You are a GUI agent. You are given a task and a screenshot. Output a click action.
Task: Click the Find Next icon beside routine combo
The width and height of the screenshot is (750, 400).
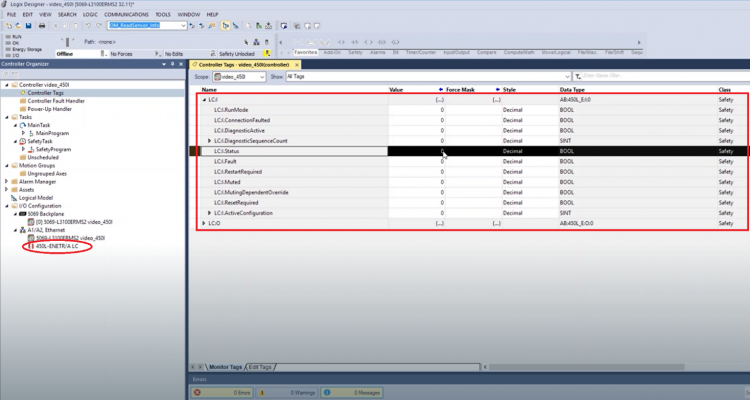(x=202, y=25)
